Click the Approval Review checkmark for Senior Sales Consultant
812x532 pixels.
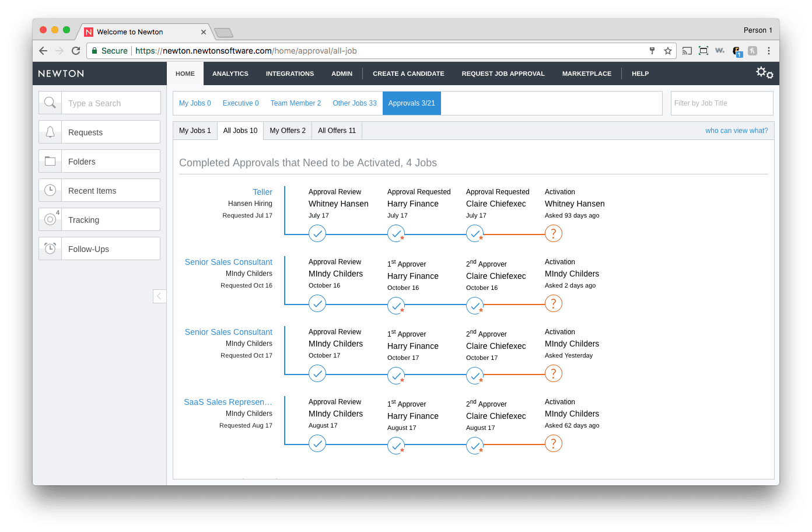[x=317, y=303]
